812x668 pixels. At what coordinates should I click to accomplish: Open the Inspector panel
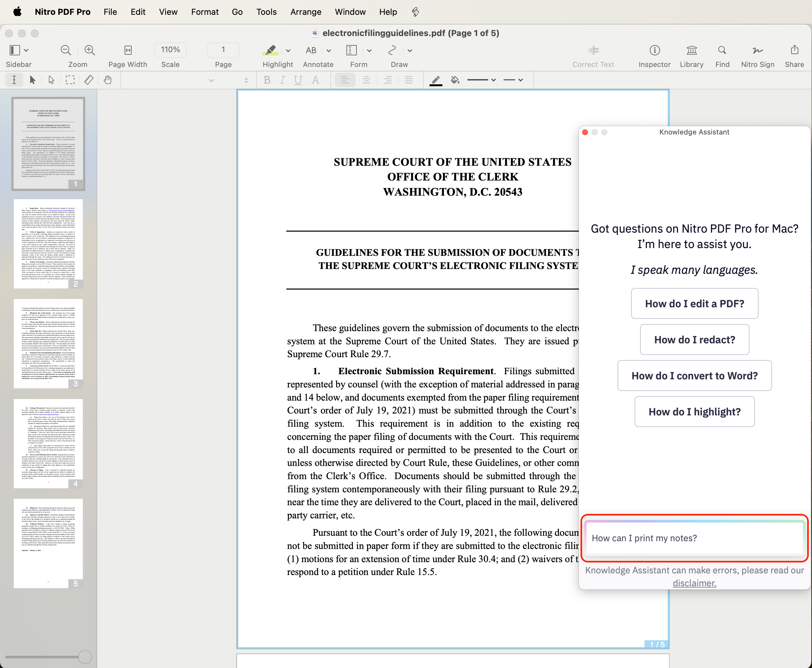coord(654,50)
